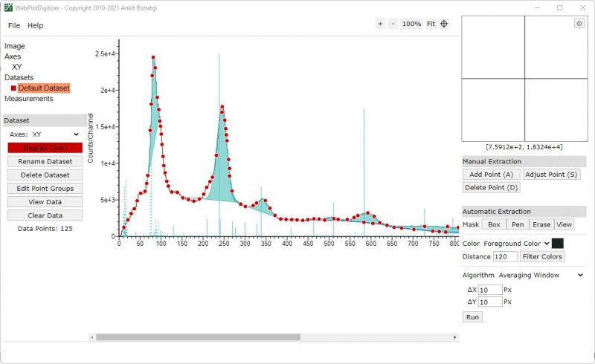This screenshot has width=595, height=364.
Task: Click the Run button
Action: [x=472, y=317]
